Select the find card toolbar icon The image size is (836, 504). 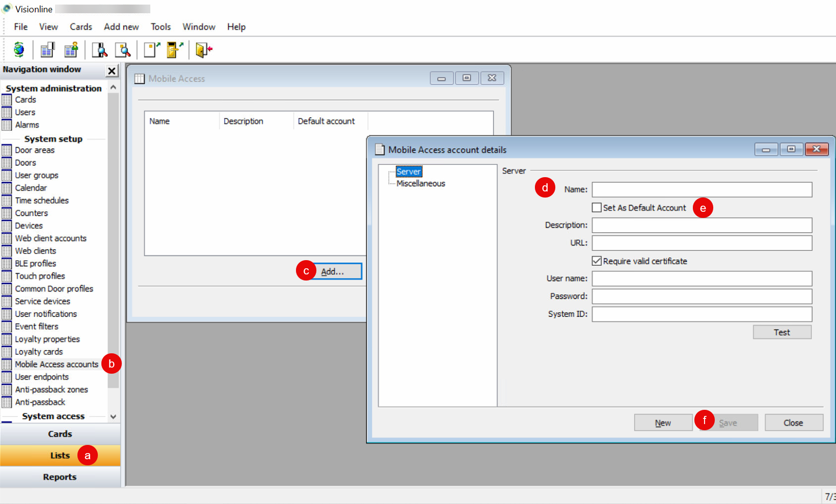[x=123, y=49]
